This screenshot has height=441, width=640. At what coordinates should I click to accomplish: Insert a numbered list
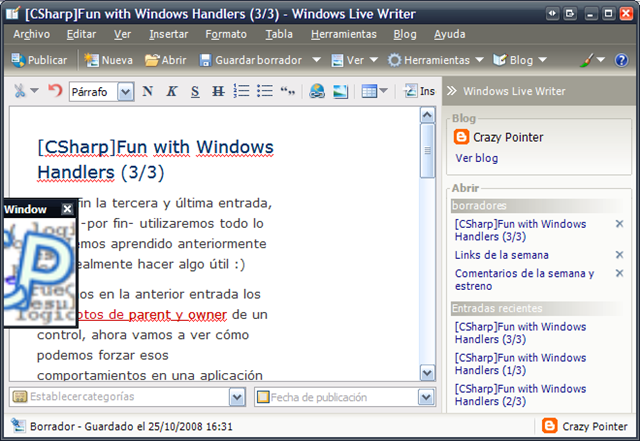(x=241, y=91)
